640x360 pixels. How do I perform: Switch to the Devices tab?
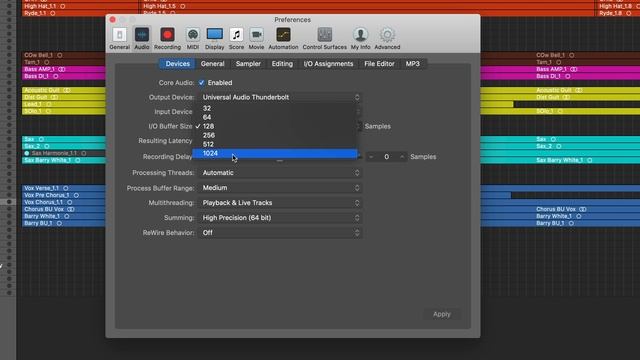point(178,64)
